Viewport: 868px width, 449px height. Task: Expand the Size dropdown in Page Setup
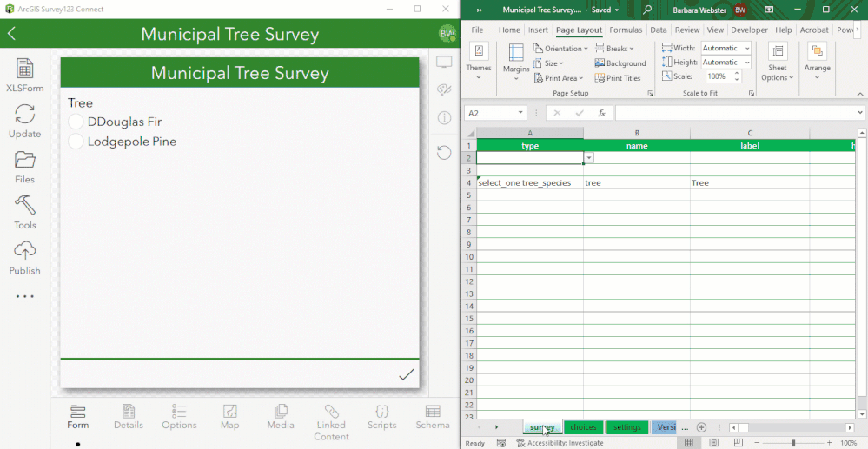coord(548,63)
